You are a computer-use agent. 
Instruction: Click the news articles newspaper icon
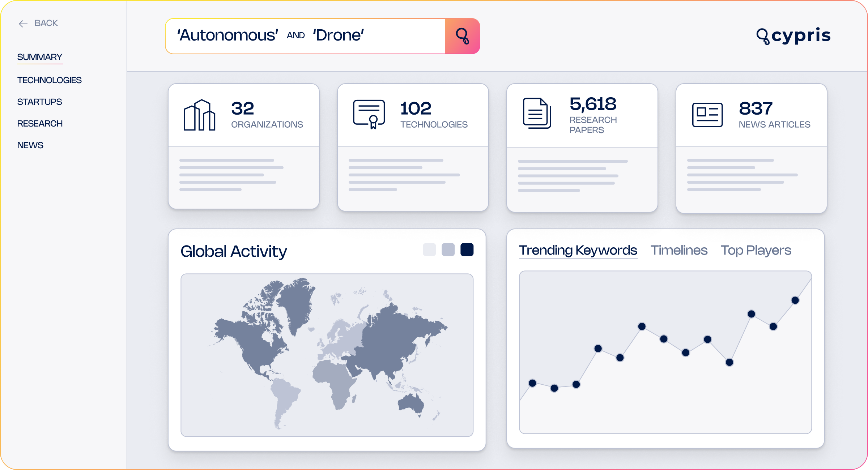707,115
